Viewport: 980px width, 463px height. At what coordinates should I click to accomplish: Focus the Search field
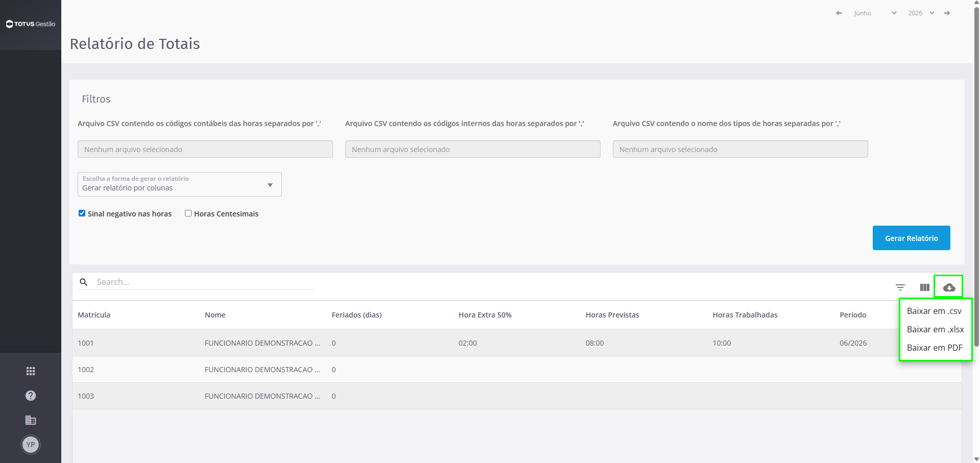pyautogui.click(x=204, y=282)
